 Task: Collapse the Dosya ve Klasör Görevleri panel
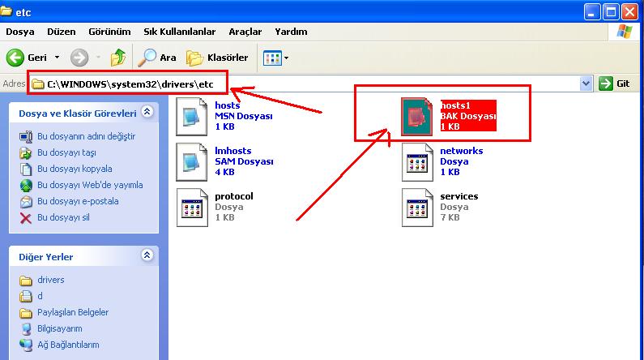[147, 112]
